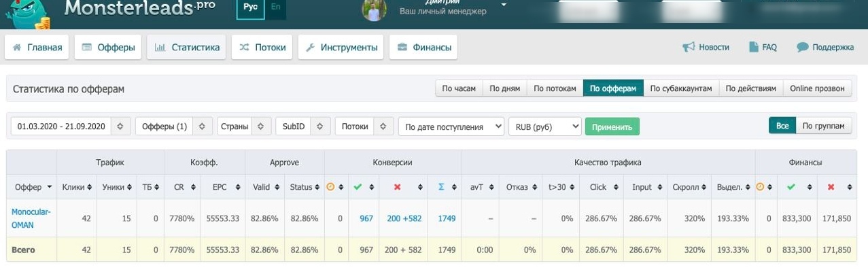This screenshot has width=868, height=270.
Task: Open FAQ via the document icon
Action: [753, 47]
